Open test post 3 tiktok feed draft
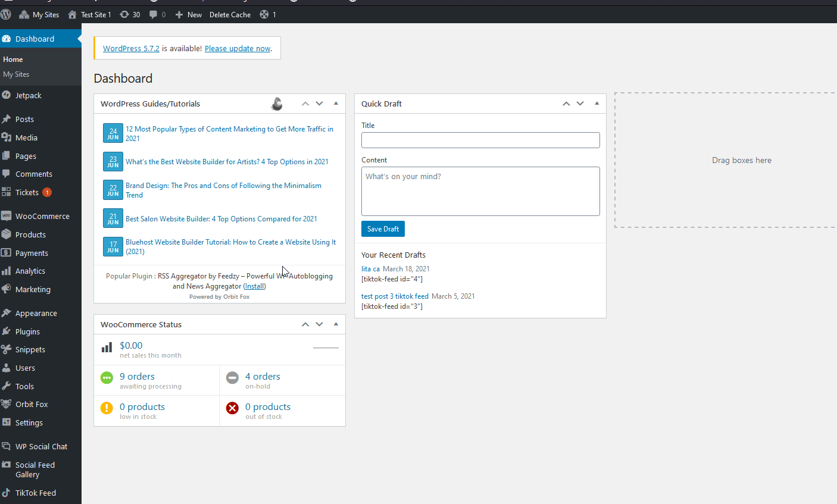This screenshot has width=837, height=504. pyautogui.click(x=395, y=296)
